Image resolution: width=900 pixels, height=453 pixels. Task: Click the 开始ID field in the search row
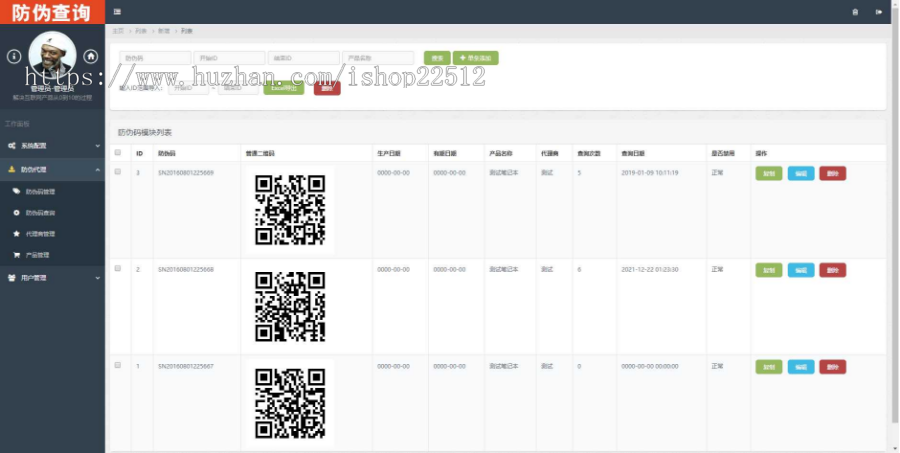[230, 58]
